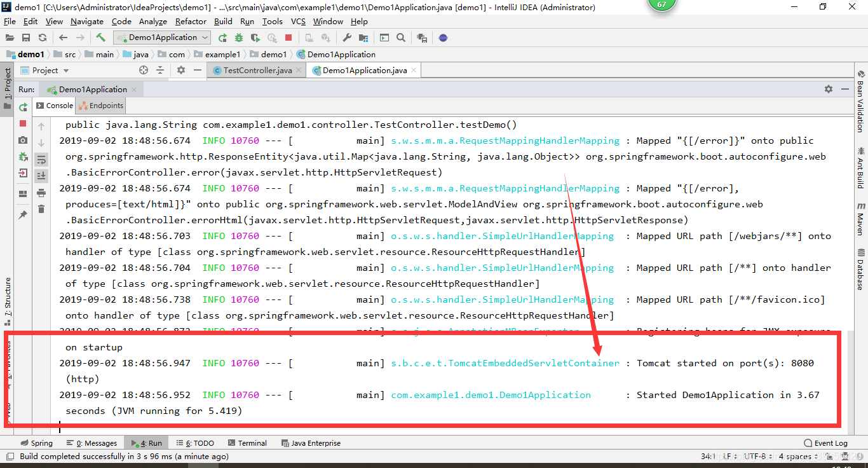This screenshot has height=468, width=868.
Task: Click the Exit icon in Run gutter
Action: [23, 173]
